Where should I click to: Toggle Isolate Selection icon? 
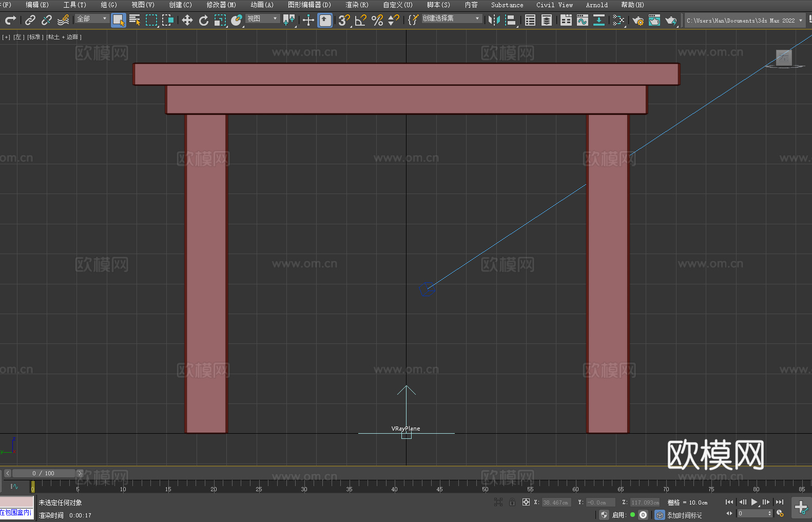tap(498, 502)
